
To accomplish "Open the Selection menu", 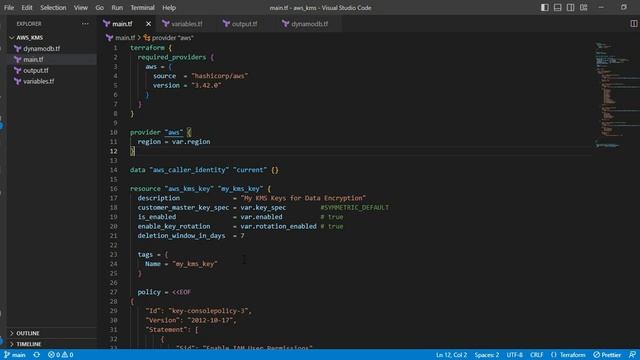I will 53,8.
